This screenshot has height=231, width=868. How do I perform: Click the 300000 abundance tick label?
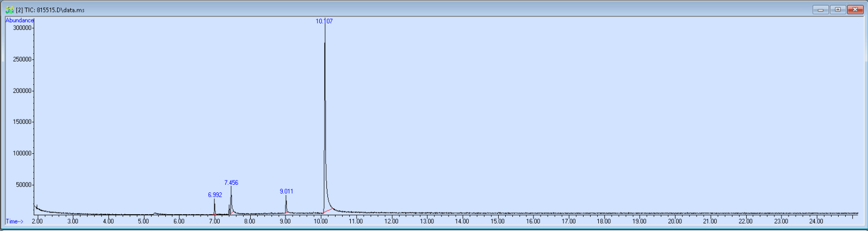pyautogui.click(x=22, y=28)
